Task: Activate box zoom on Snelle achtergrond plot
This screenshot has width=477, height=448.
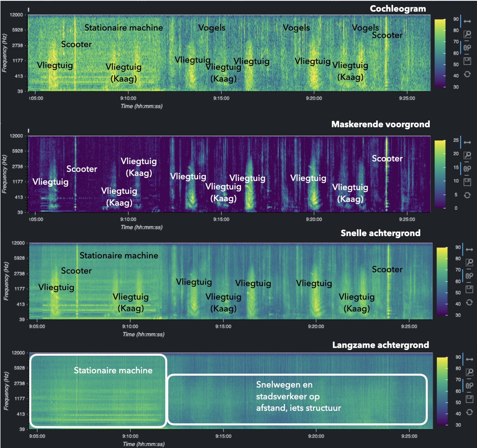Action: [469, 263]
